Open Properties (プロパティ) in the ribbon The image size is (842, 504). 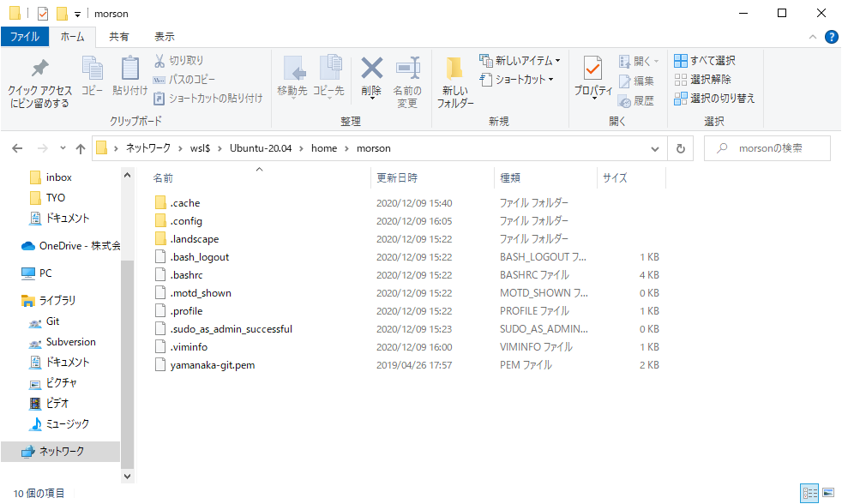[x=592, y=75]
